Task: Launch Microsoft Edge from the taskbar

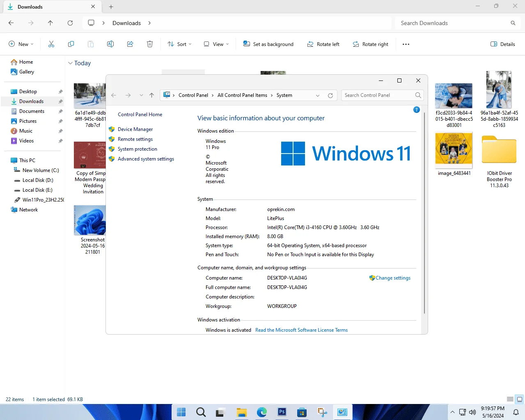Action: pos(261,412)
